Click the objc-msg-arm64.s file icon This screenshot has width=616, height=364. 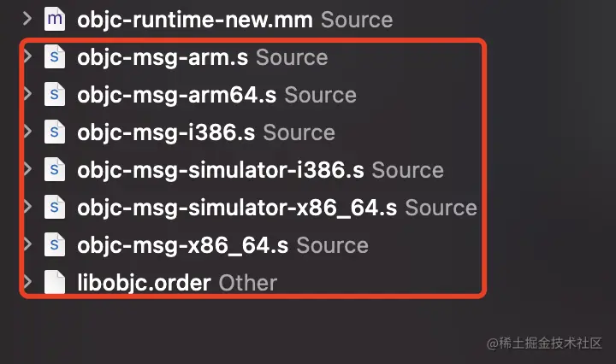(55, 95)
